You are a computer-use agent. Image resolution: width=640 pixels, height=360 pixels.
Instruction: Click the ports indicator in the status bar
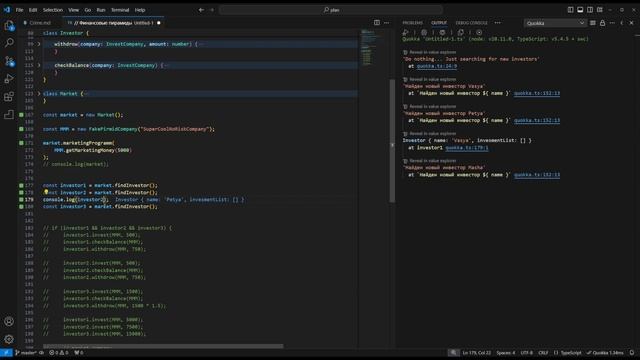[79, 353]
